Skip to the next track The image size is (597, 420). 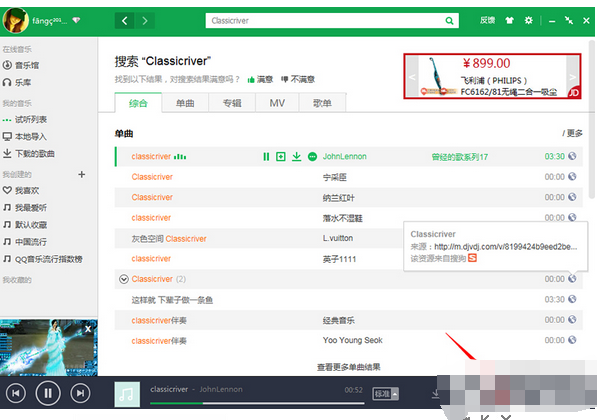[80, 393]
